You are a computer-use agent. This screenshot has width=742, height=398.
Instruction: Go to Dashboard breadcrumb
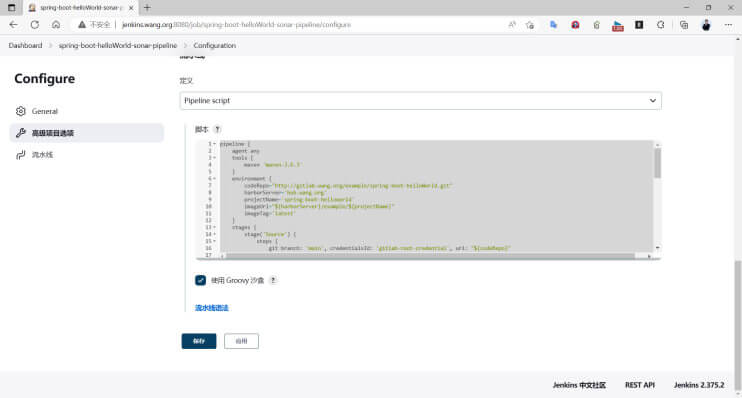coord(25,45)
